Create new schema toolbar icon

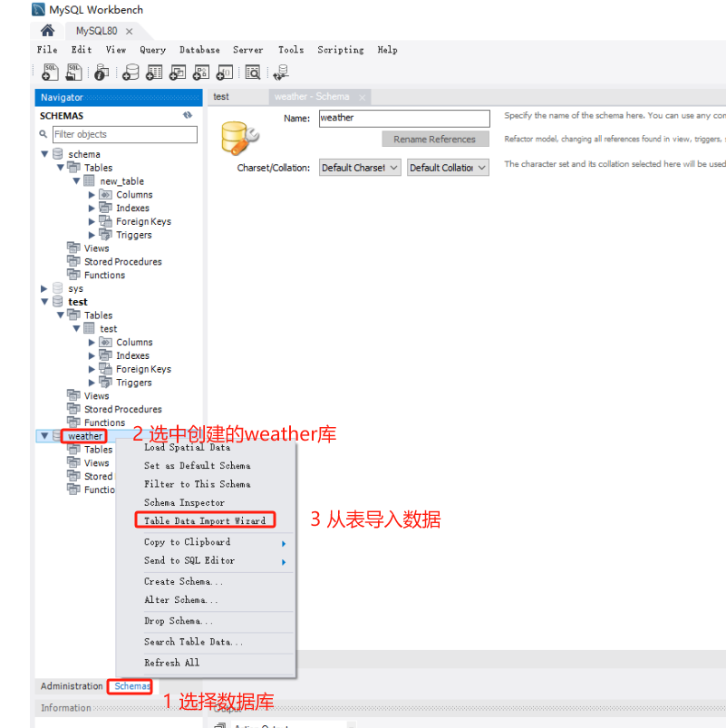click(x=131, y=73)
